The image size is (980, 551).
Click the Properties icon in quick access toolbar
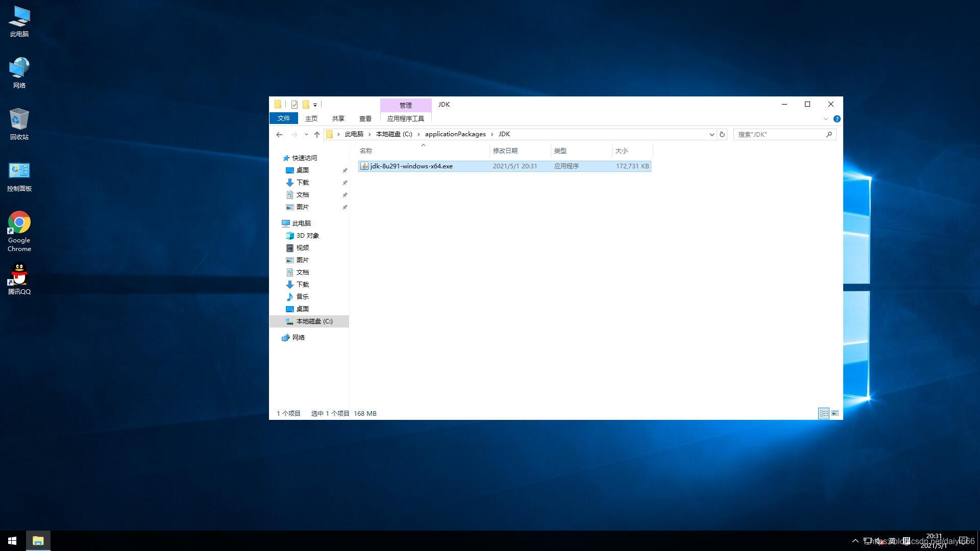pos(295,105)
